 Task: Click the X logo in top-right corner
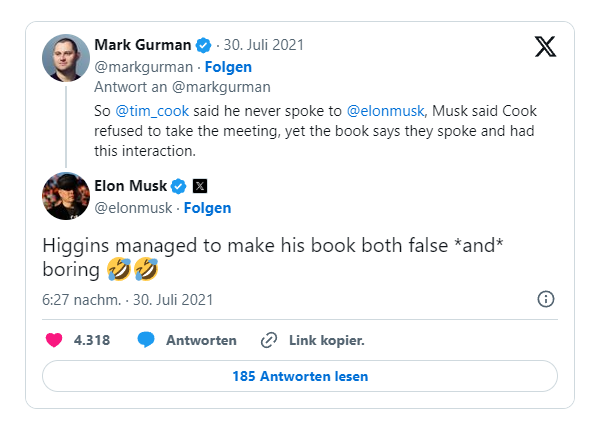point(545,47)
